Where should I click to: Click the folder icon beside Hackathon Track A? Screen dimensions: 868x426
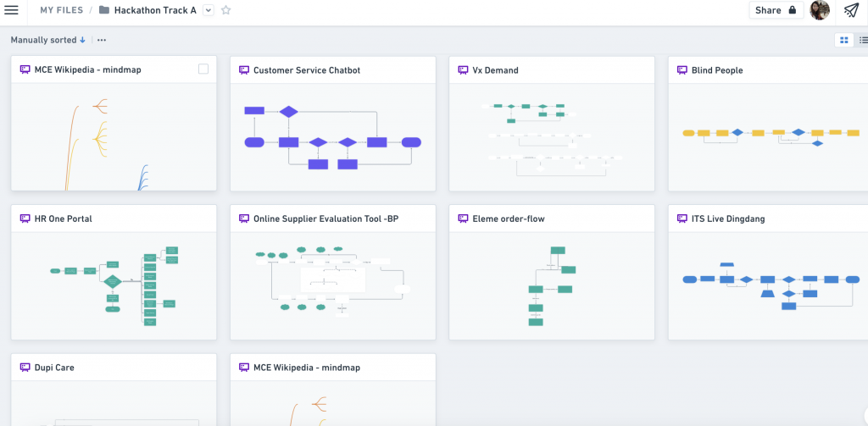pos(103,10)
